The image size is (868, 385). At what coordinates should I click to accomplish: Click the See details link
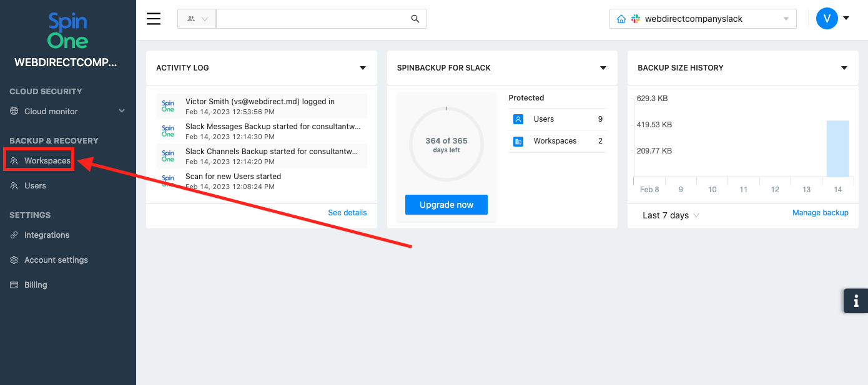coord(347,213)
